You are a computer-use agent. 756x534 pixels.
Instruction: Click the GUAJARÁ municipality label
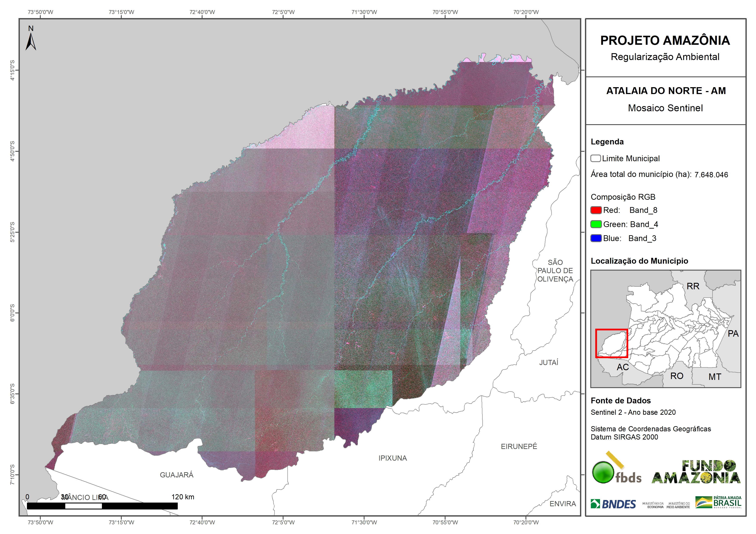pos(176,475)
